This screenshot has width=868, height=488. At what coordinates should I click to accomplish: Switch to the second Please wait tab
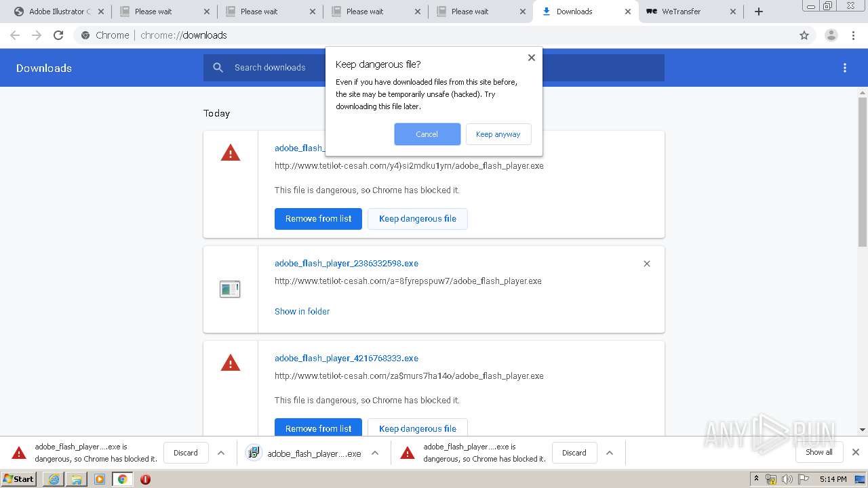pos(270,12)
